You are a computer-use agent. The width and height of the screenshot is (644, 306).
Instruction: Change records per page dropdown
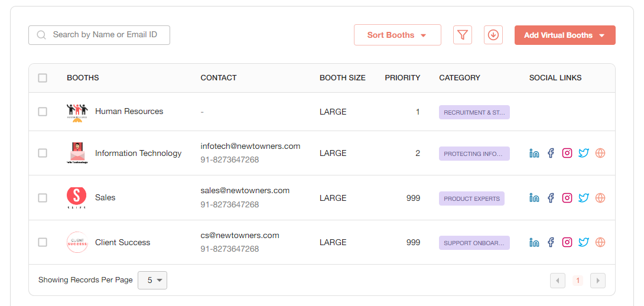pyautogui.click(x=152, y=280)
